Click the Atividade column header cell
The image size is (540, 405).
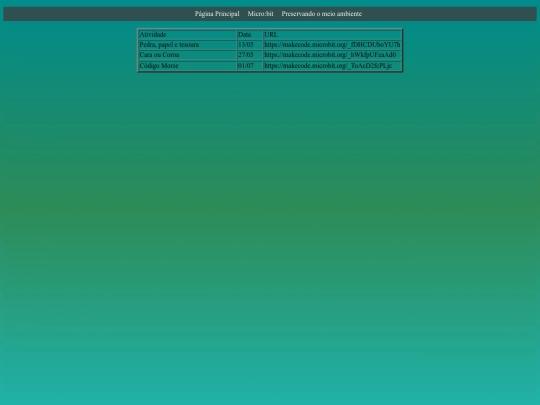pos(187,34)
